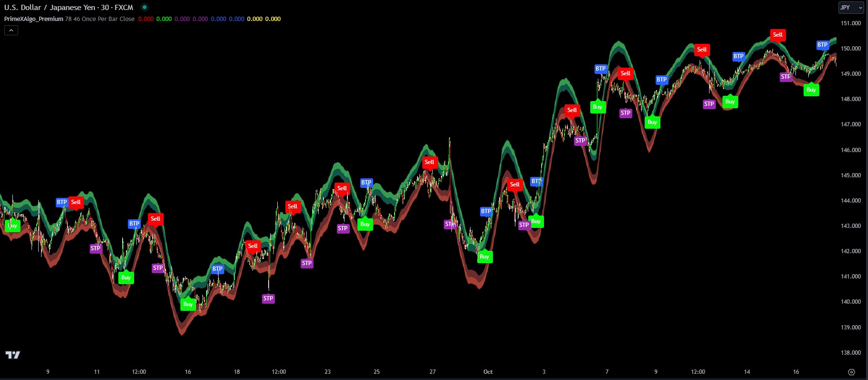
Task: Click the STP signal near 147.400 after date 7
Action: (x=626, y=113)
